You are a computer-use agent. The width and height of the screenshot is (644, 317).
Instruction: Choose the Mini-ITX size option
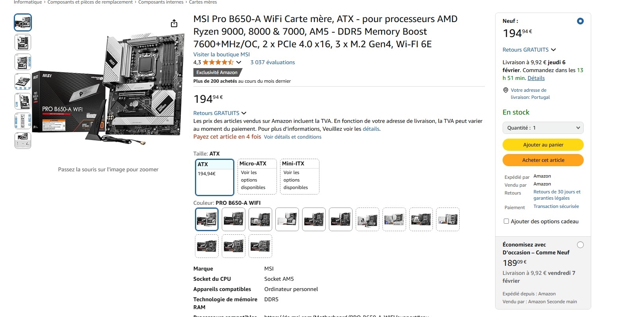(x=300, y=176)
